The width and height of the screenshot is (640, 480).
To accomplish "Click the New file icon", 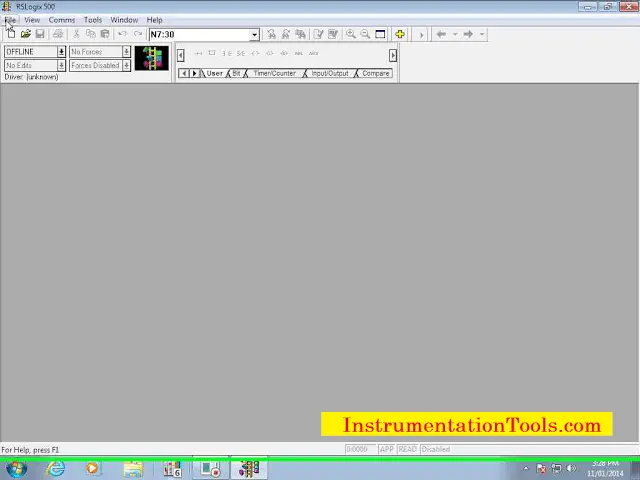I will (11, 34).
